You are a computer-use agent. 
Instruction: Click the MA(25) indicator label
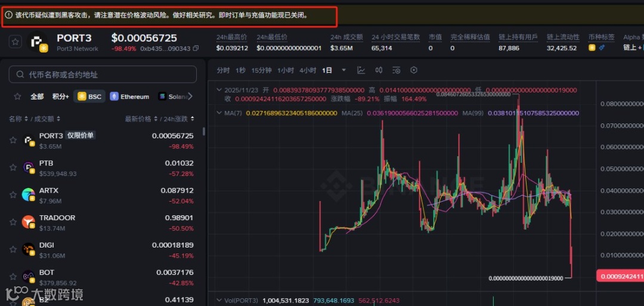tap(352, 113)
